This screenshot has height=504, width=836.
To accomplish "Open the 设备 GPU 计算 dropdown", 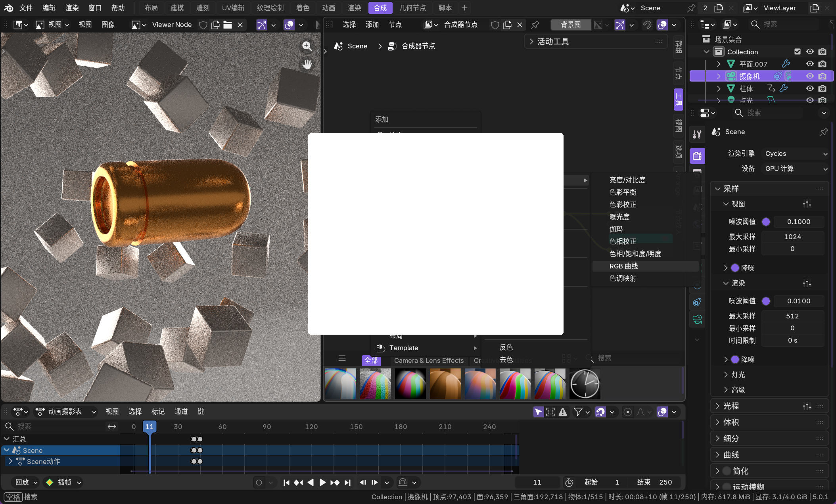I will click(x=795, y=169).
